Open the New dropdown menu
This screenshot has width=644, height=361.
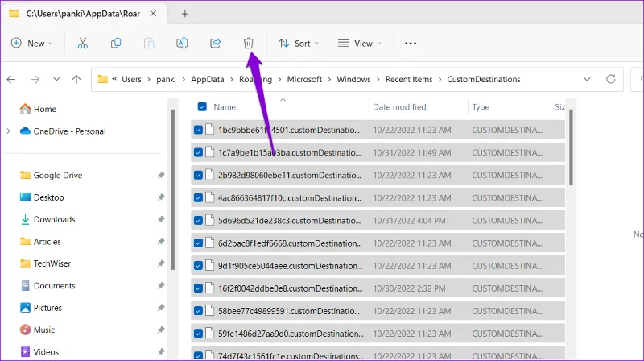coord(32,44)
